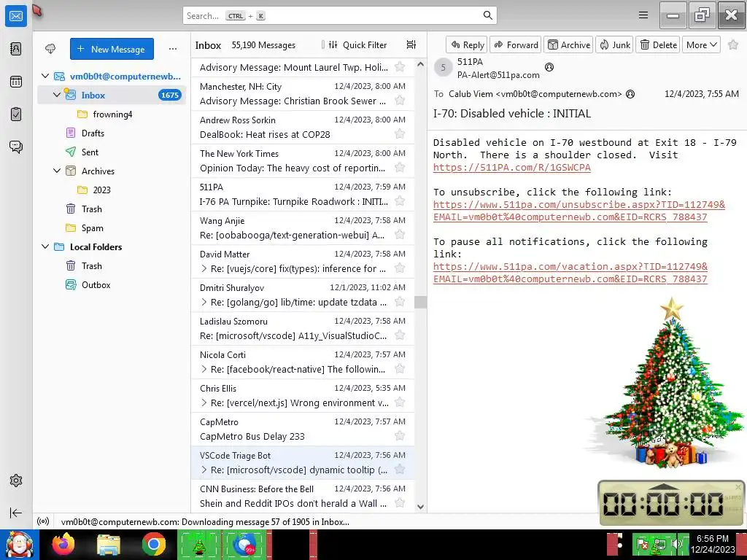Collapse the Inbox folder
747x560 pixels.
click(57, 95)
